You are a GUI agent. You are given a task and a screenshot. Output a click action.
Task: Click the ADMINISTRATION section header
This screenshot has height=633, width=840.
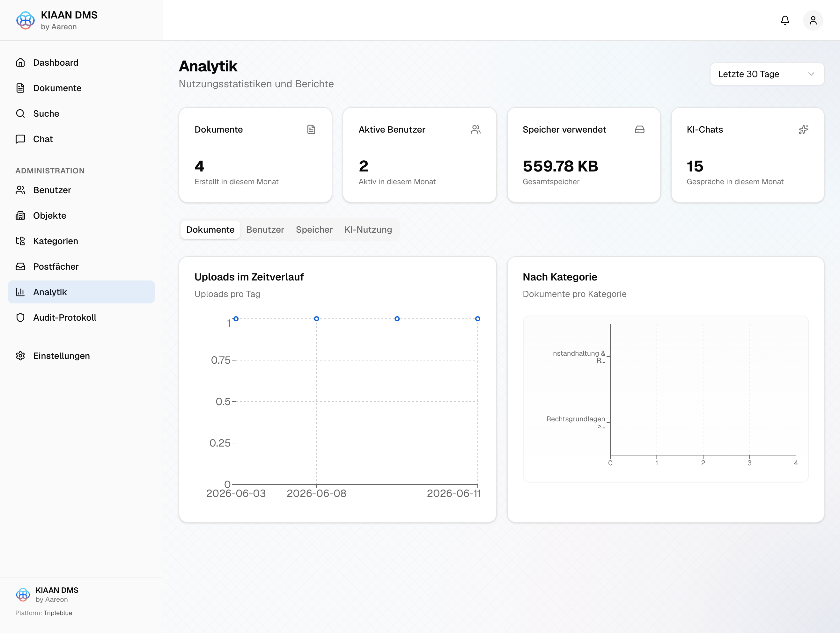pos(50,171)
